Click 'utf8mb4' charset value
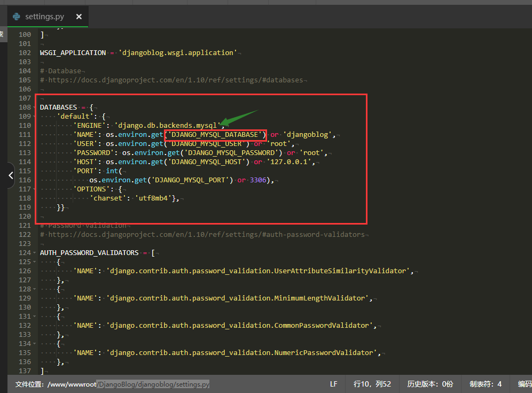This screenshot has height=393, width=532. [153, 198]
